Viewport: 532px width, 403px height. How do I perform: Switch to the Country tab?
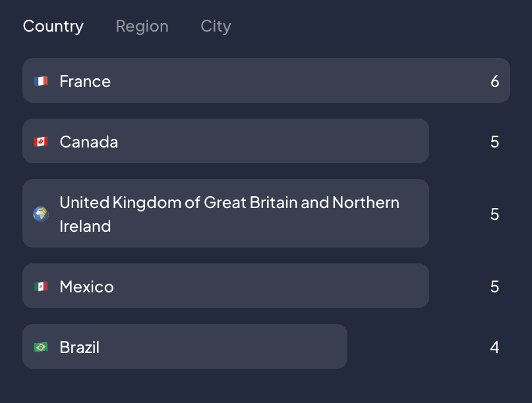tap(53, 26)
